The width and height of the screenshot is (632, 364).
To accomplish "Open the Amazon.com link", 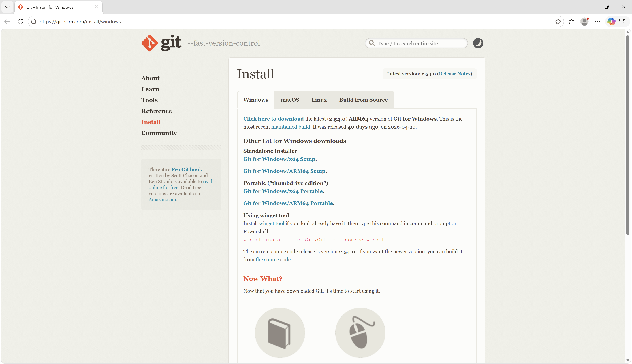I will tap(162, 200).
